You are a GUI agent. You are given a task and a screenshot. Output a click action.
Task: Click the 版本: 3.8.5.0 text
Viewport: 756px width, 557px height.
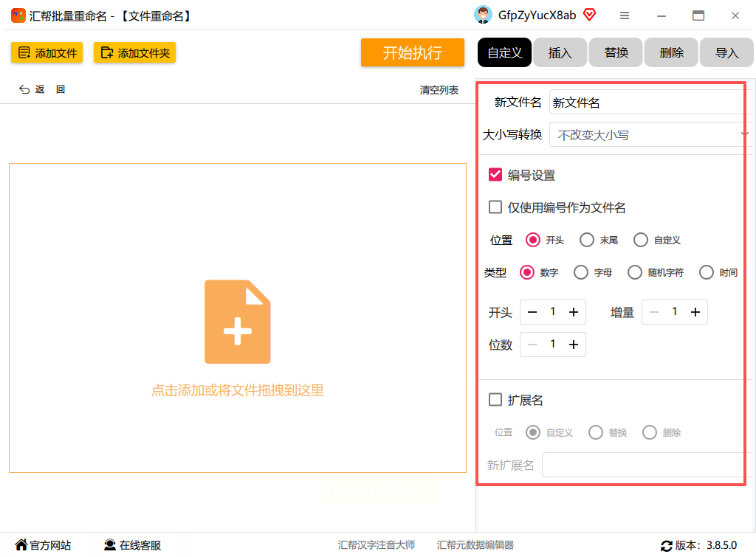pyautogui.click(x=706, y=545)
